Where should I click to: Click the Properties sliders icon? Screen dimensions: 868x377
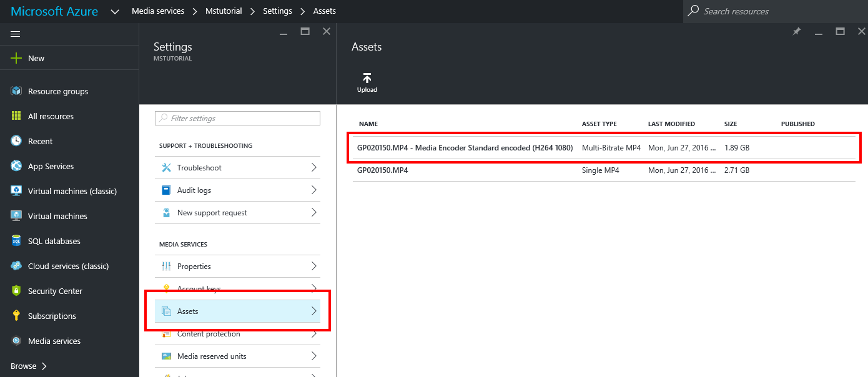click(x=166, y=266)
